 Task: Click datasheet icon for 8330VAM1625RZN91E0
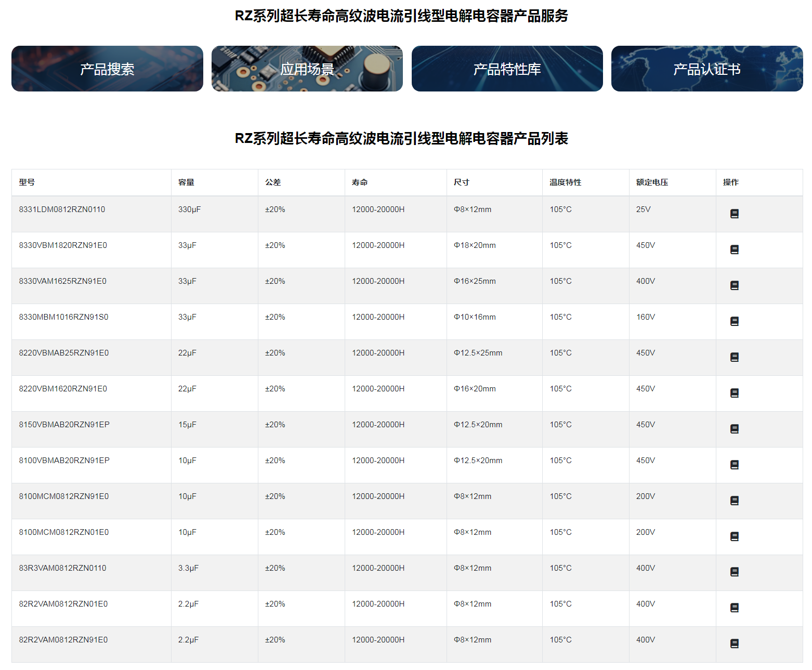point(734,285)
